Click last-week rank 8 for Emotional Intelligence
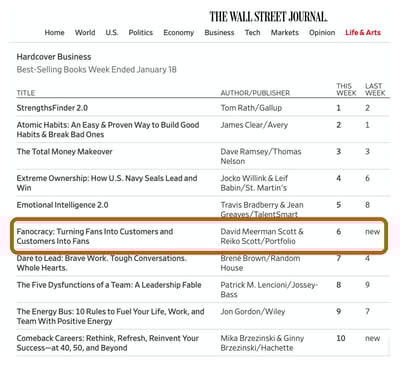Viewport: 400px width, 368px height. (367, 205)
